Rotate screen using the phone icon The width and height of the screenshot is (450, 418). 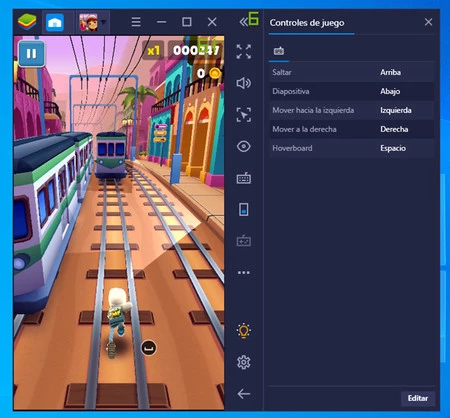[x=244, y=210]
